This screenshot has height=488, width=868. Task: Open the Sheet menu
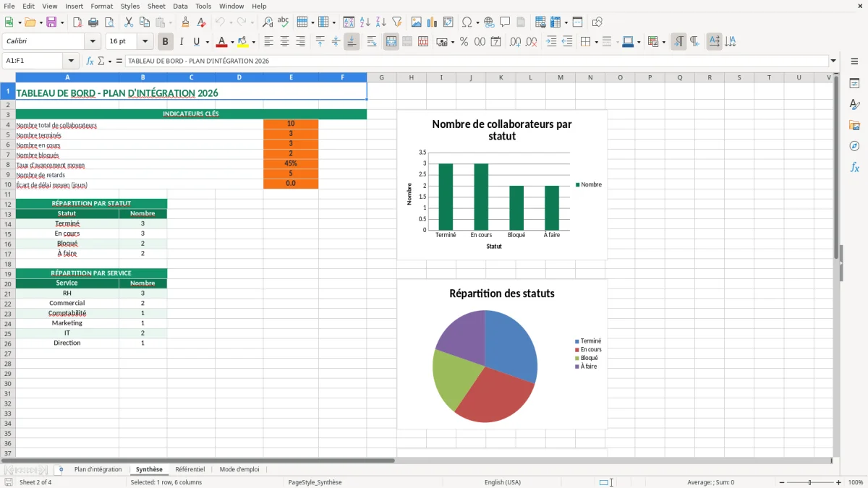click(x=156, y=6)
